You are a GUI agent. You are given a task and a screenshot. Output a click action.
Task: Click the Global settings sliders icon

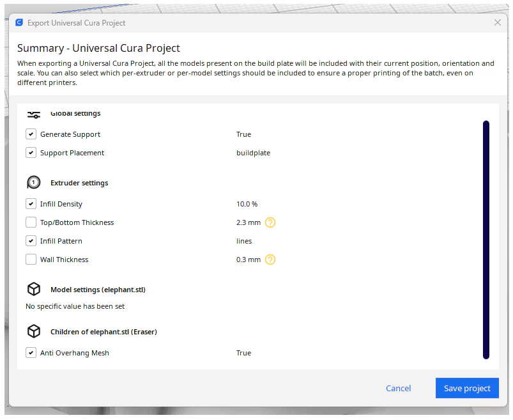(33, 114)
